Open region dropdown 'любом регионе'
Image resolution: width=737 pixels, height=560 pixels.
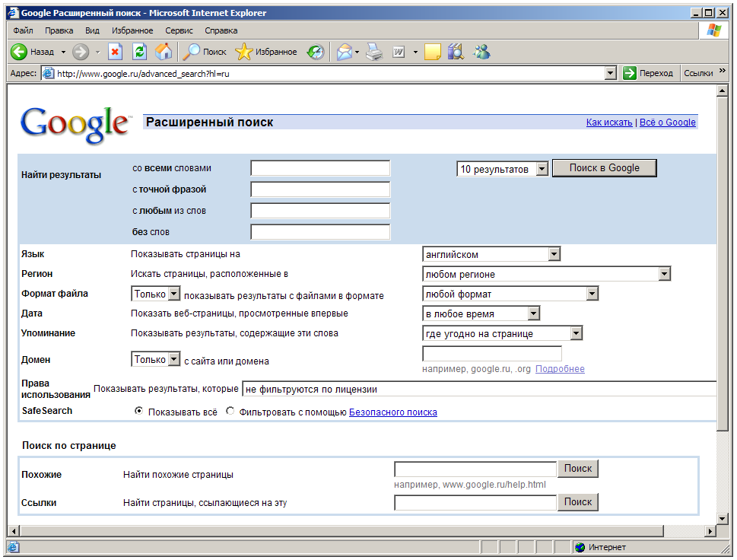pyautogui.click(x=546, y=274)
